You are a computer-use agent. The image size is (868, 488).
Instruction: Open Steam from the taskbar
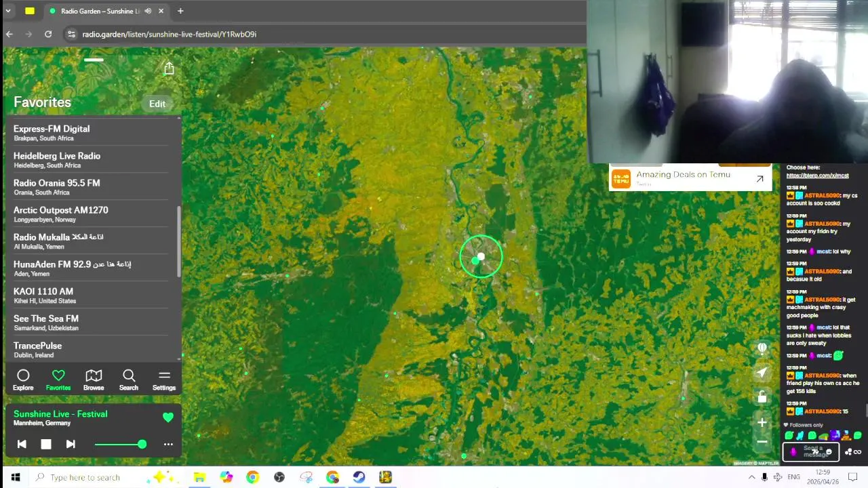pos(359,477)
